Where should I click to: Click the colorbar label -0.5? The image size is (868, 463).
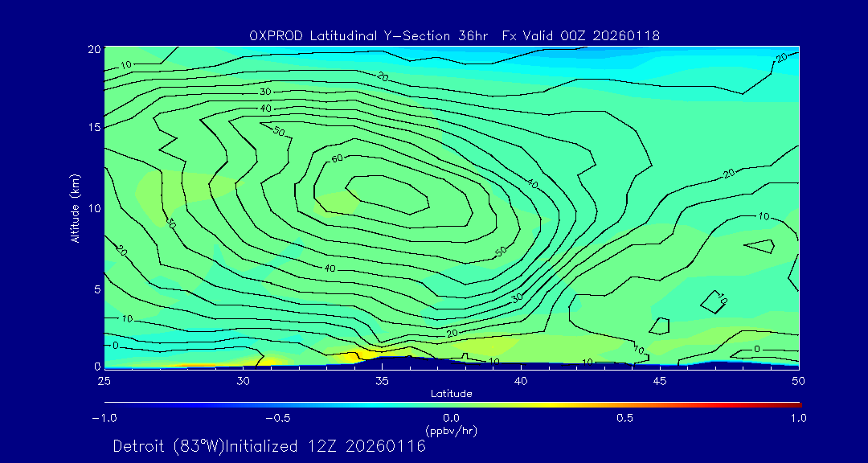(277, 418)
